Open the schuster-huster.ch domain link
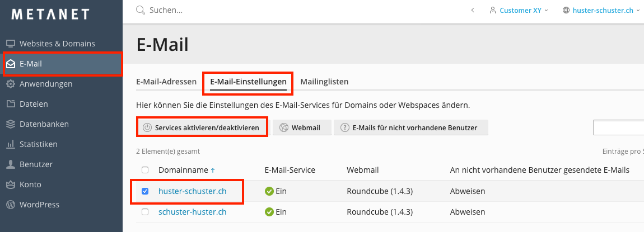This screenshot has width=644, height=232. pos(192,212)
